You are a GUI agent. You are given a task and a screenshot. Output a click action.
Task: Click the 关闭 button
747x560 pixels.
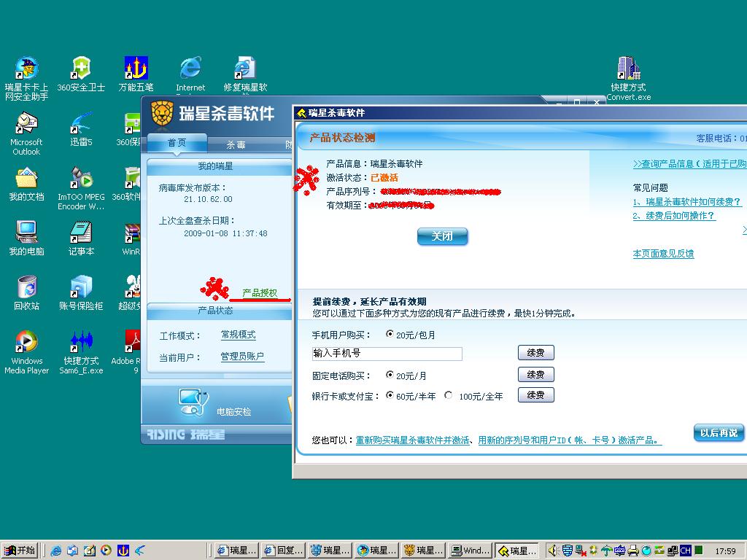443,236
